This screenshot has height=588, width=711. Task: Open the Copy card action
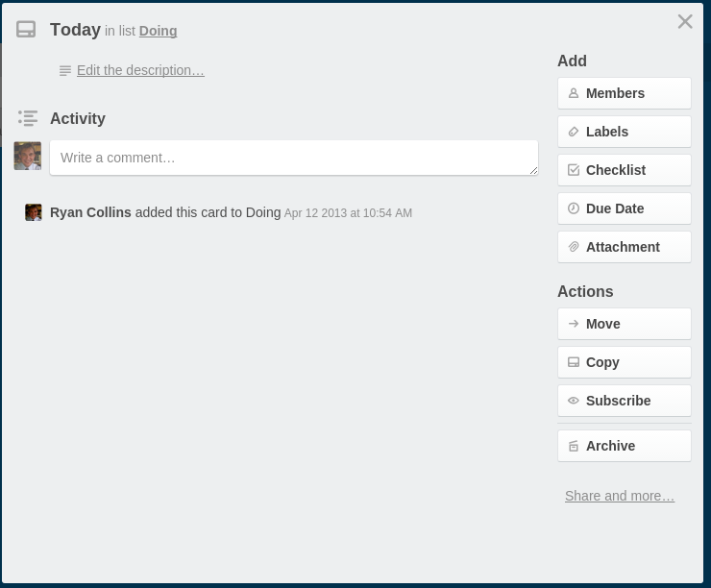pyautogui.click(x=624, y=362)
